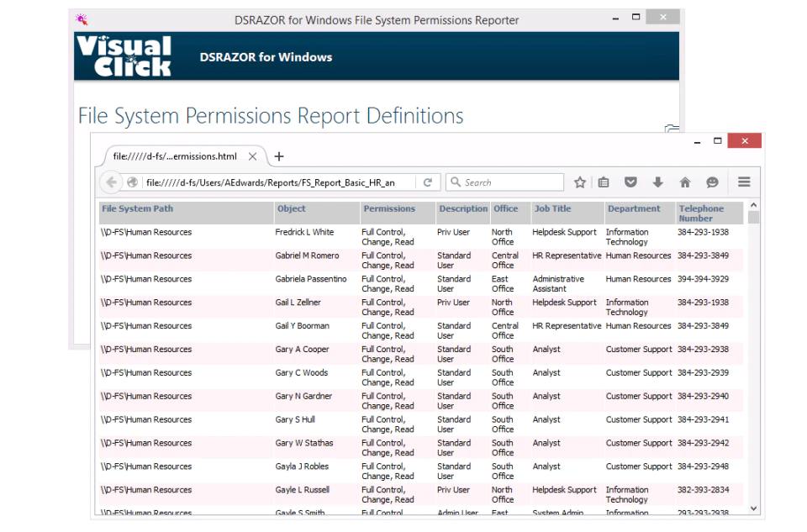Bookmark this page with the star icon
807x532 pixels.
pos(580,182)
